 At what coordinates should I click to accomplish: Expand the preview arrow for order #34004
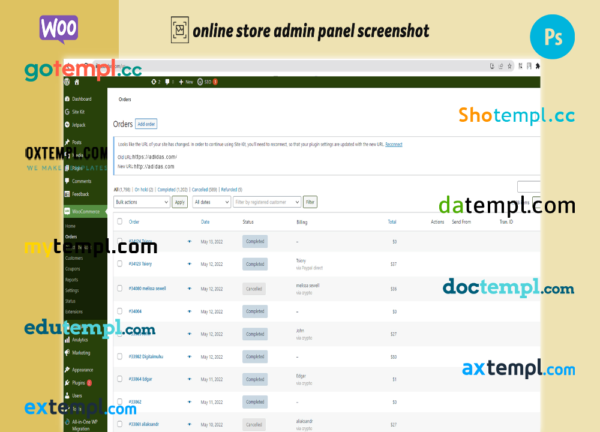click(189, 311)
